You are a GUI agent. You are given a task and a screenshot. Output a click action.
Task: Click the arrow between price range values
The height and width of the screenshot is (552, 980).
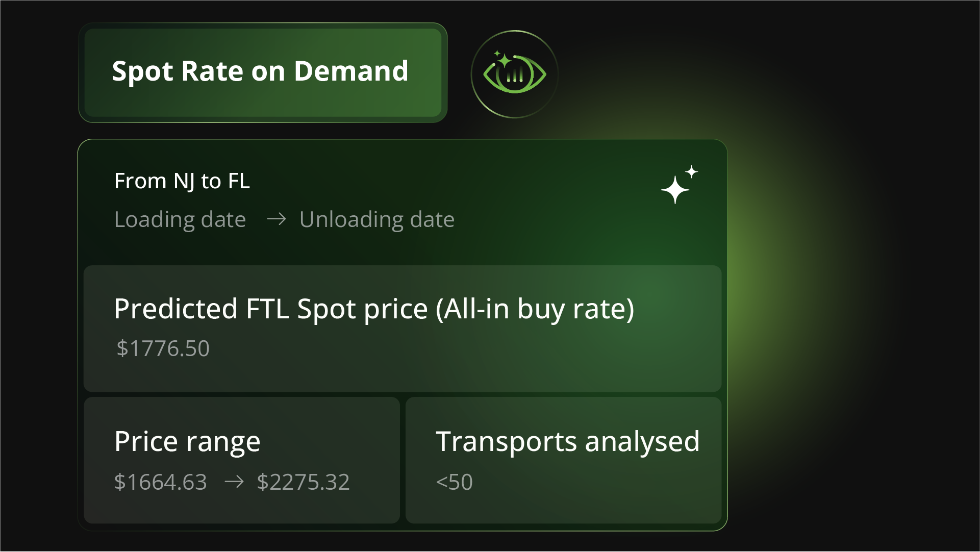click(x=234, y=482)
